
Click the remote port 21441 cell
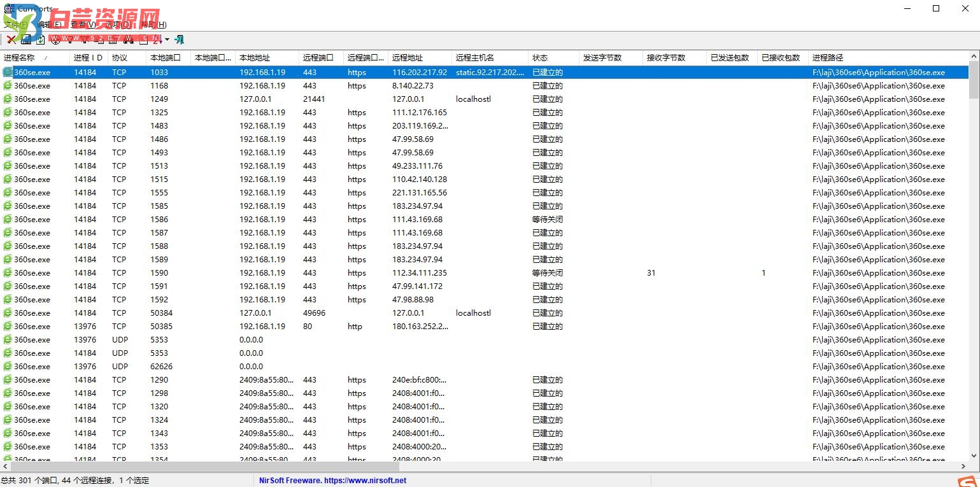coord(314,99)
